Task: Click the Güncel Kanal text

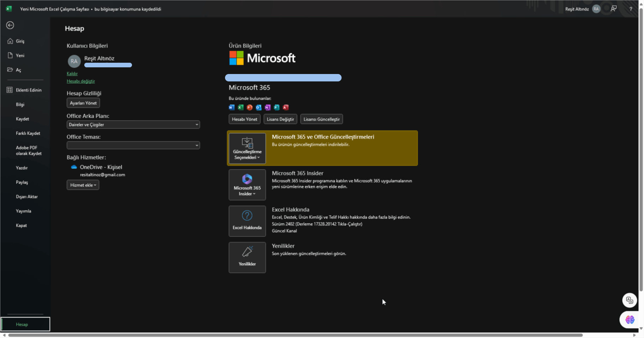Action: tap(284, 231)
